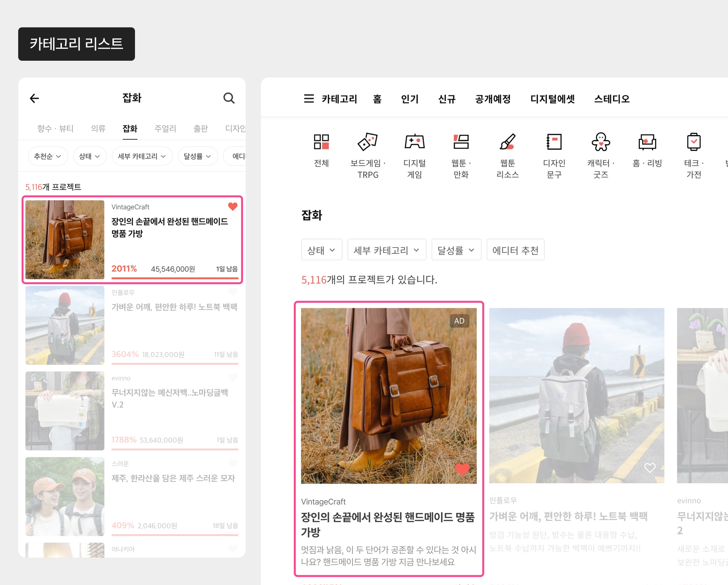Open the hamburger 카테고리 menu icon
The width and height of the screenshot is (728, 585).
[x=309, y=99]
